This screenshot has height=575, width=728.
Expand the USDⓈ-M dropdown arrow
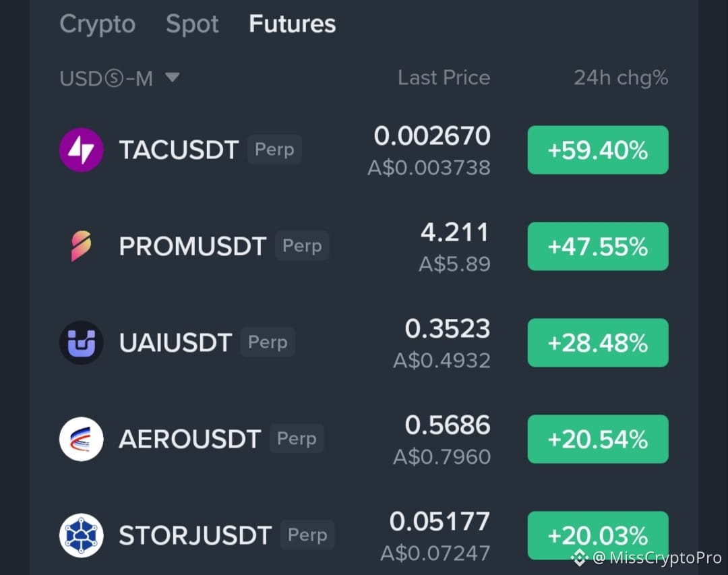pos(173,77)
